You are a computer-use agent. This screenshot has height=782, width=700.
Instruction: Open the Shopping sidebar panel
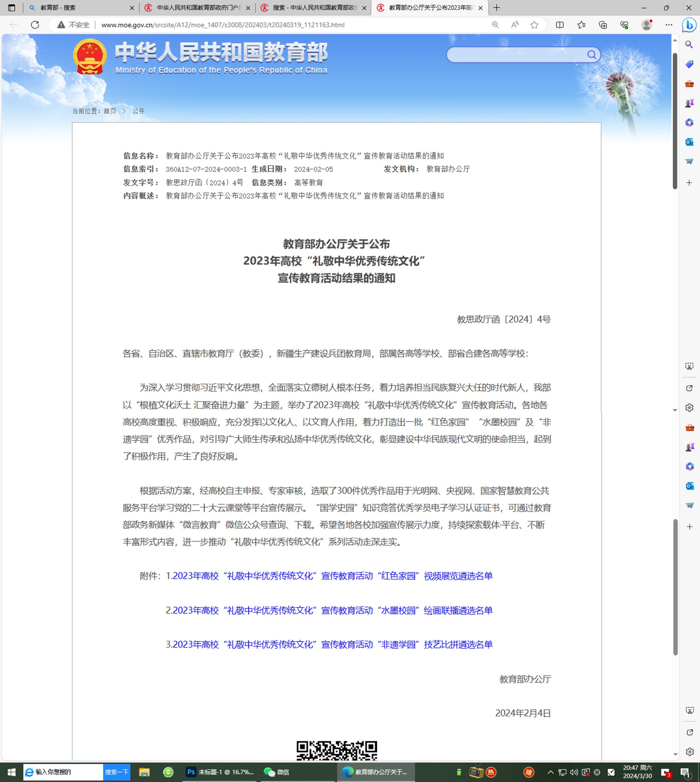point(689,64)
